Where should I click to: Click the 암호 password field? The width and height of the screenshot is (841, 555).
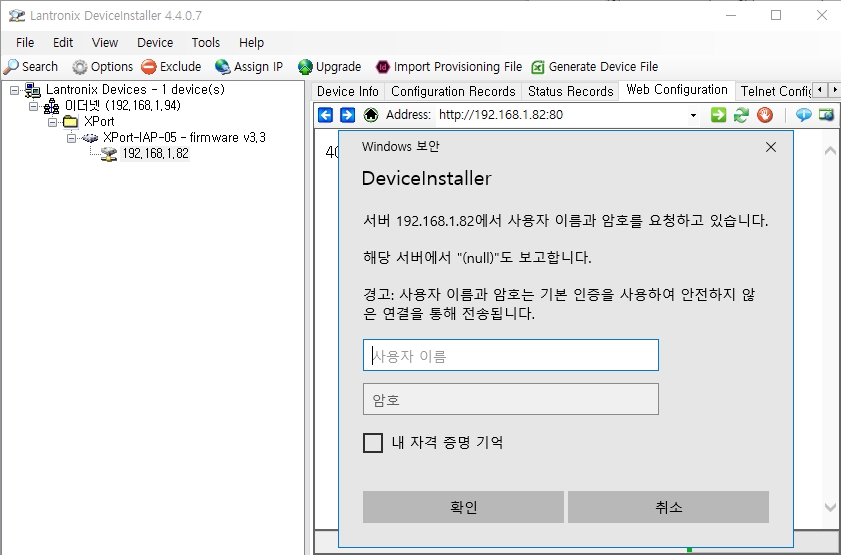point(511,399)
